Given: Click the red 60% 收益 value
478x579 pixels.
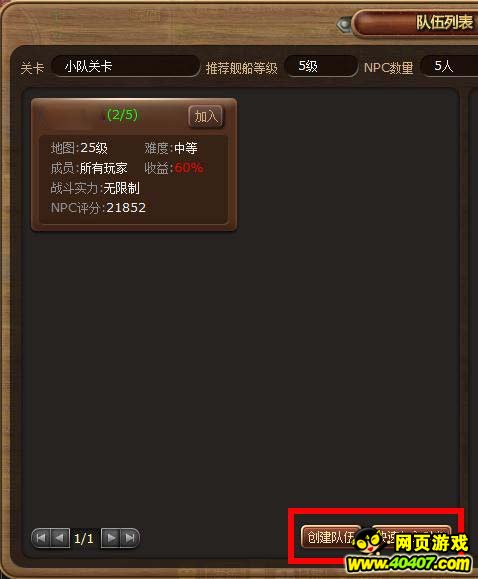Looking at the screenshot, I should (x=188, y=168).
